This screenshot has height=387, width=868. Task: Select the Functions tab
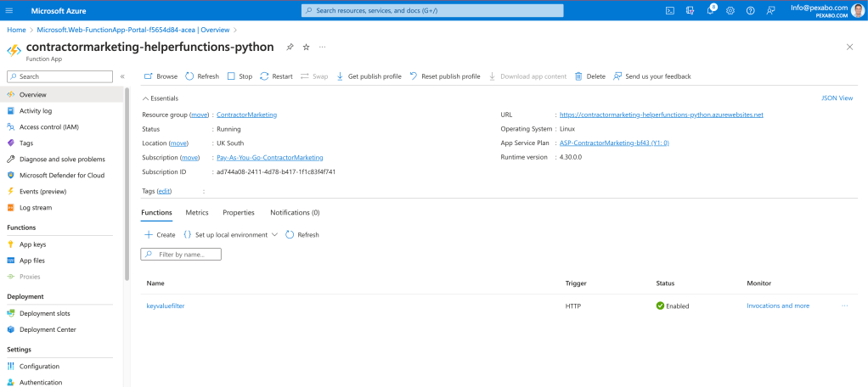pyautogui.click(x=156, y=212)
